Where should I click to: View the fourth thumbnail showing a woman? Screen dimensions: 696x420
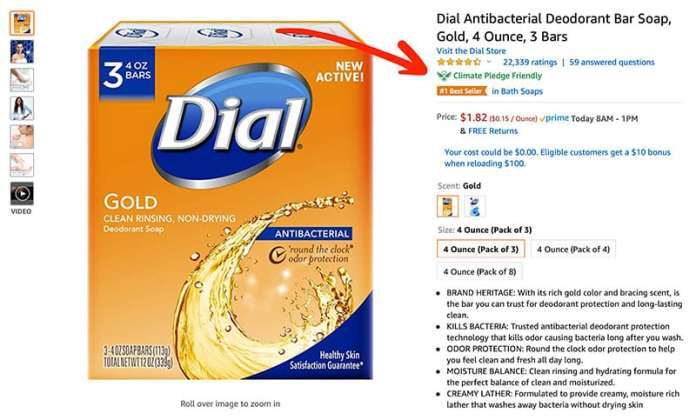[x=22, y=108]
